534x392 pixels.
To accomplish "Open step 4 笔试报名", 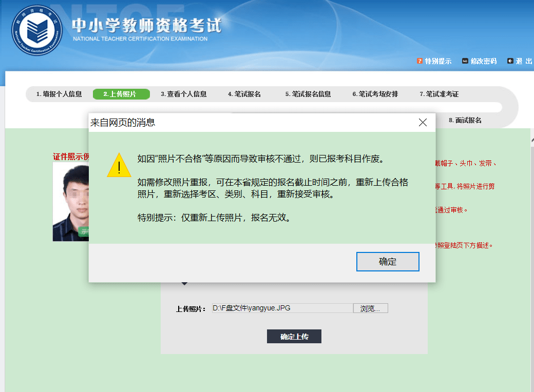I will (x=244, y=94).
